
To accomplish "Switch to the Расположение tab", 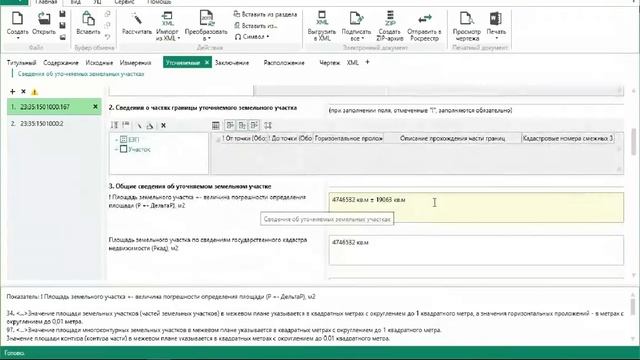I will point(284,63).
